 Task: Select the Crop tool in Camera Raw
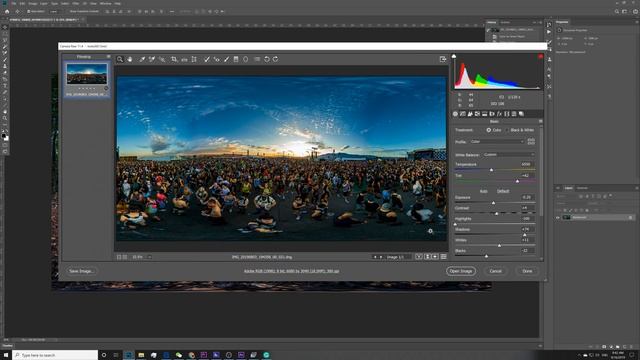(x=174, y=60)
